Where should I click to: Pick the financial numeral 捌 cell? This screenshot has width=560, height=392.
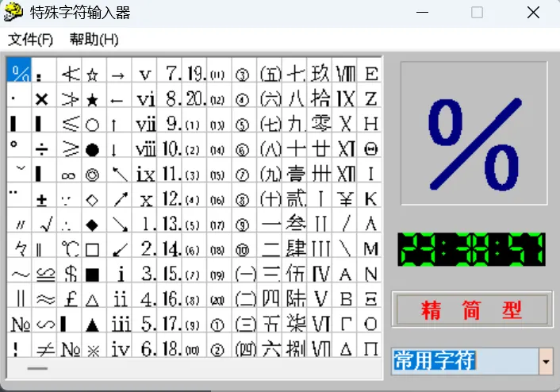tap(294, 345)
